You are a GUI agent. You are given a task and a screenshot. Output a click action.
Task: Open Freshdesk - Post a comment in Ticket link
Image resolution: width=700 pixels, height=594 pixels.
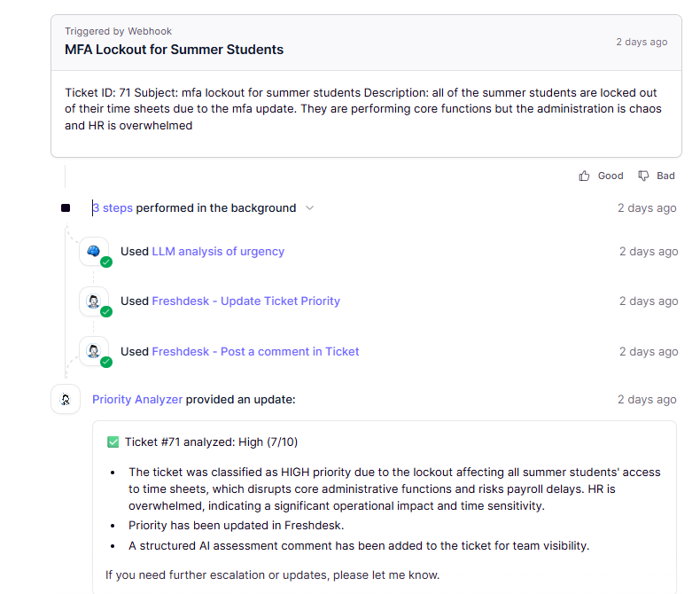tap(255, 352)
